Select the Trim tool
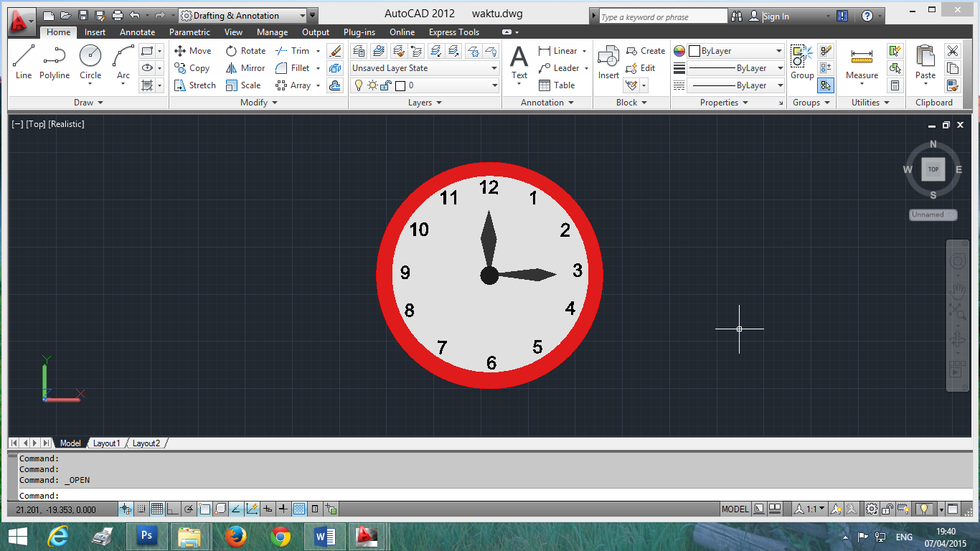Screen dimensions: 980x551 pos(293,51)
